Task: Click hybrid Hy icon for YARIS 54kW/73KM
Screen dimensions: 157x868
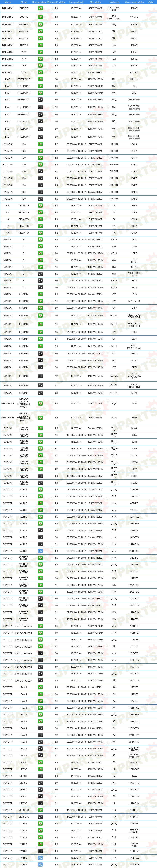Action: click(40, 865)
